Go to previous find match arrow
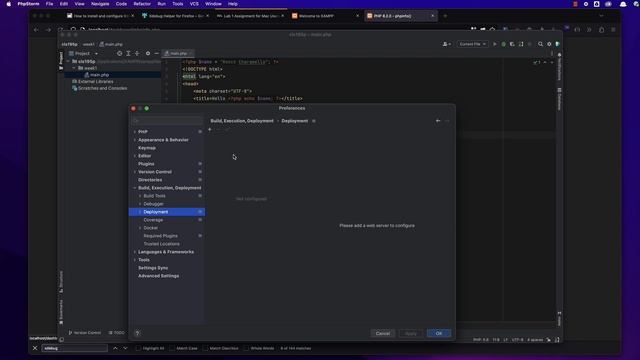640x360 pixels. 115,348
